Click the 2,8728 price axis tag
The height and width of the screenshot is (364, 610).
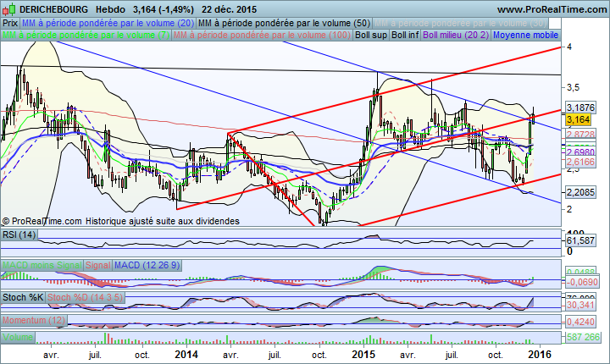[581, 135]
